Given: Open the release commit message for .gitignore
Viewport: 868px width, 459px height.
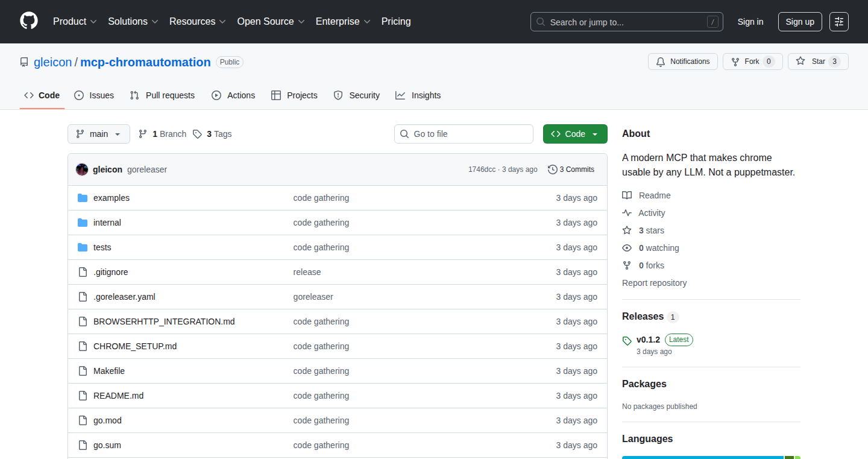Looking at the screenshot, I should coord(307,272).
